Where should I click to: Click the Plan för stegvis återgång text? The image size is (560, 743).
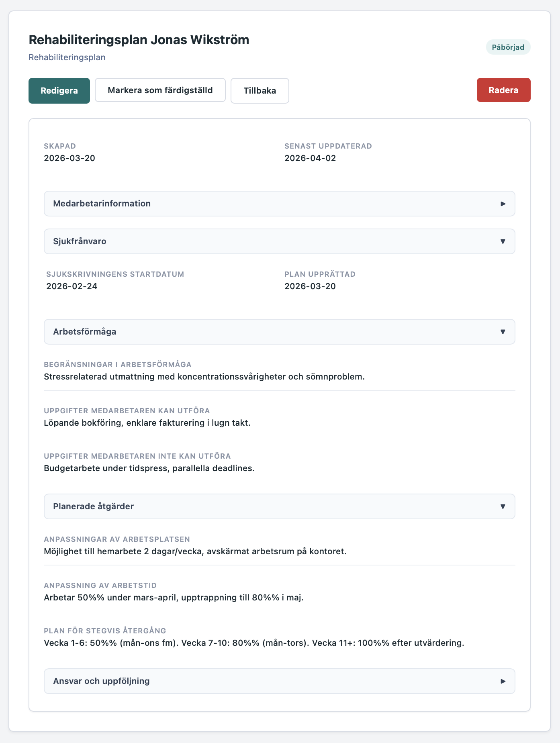253,643
